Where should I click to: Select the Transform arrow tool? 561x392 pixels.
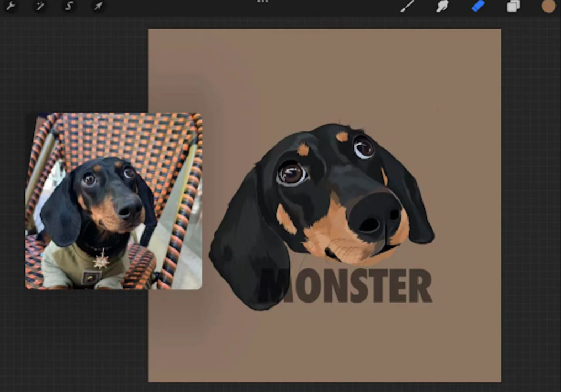[x=98, y=6]
